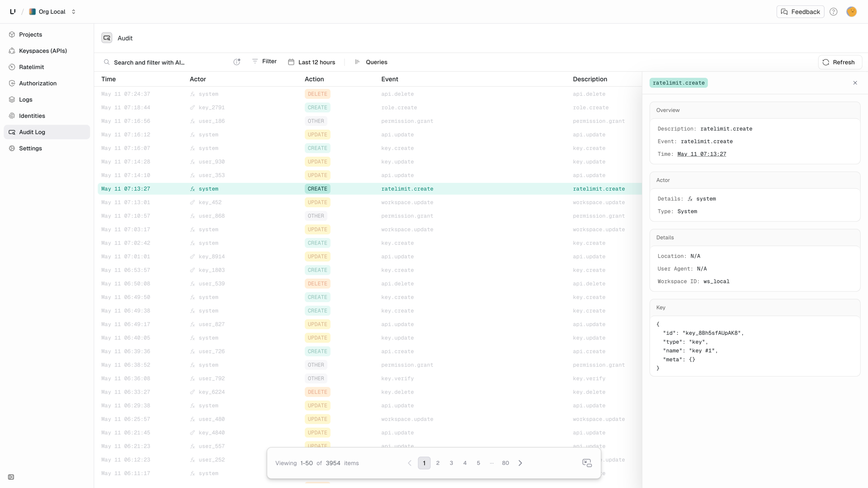This screenshot has width=868, height=488.
Task: Open Settings in sidebar
Action: pos(47,148)
